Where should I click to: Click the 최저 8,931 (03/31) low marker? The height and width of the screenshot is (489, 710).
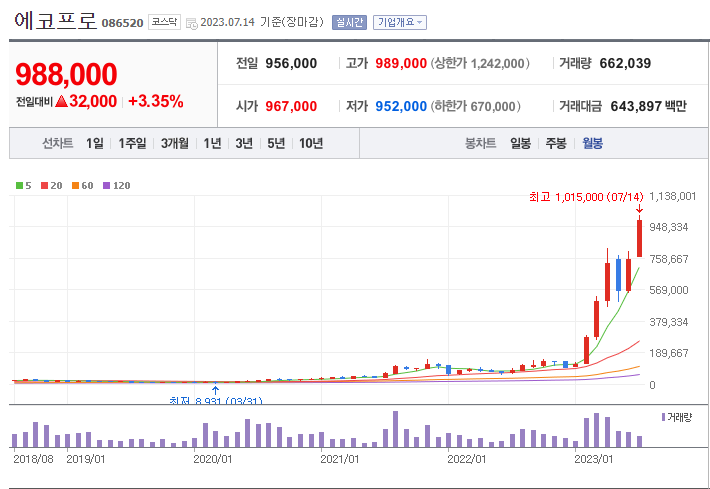pyautogui.click(x=216, y=400)
